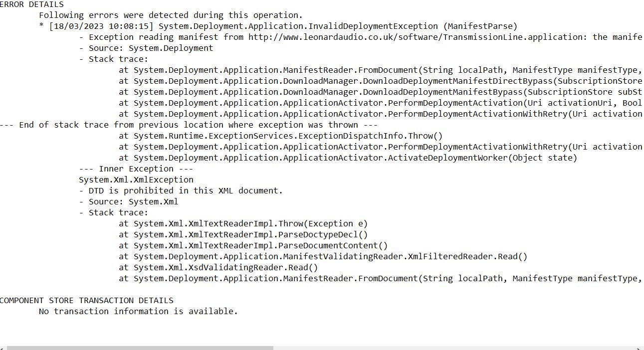Click the ActivateDeploymentWorker(Object state) line
The image size is (644, 350).
coord(348,158)
